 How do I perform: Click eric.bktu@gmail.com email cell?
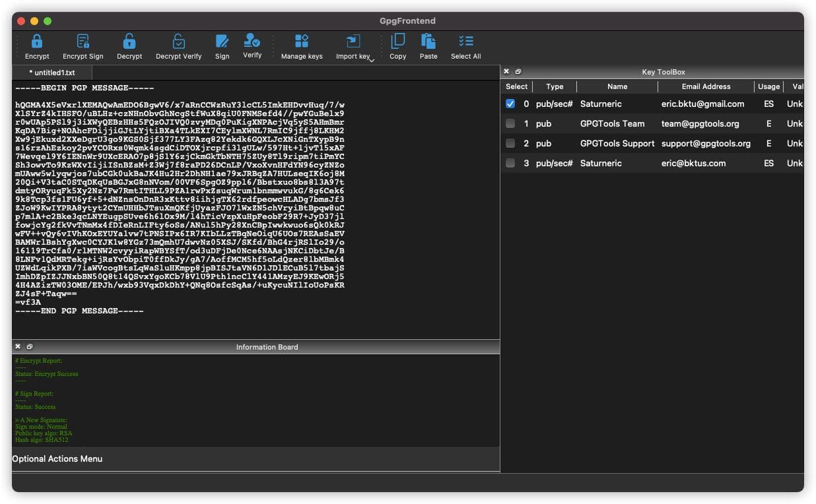coord(702,104)
